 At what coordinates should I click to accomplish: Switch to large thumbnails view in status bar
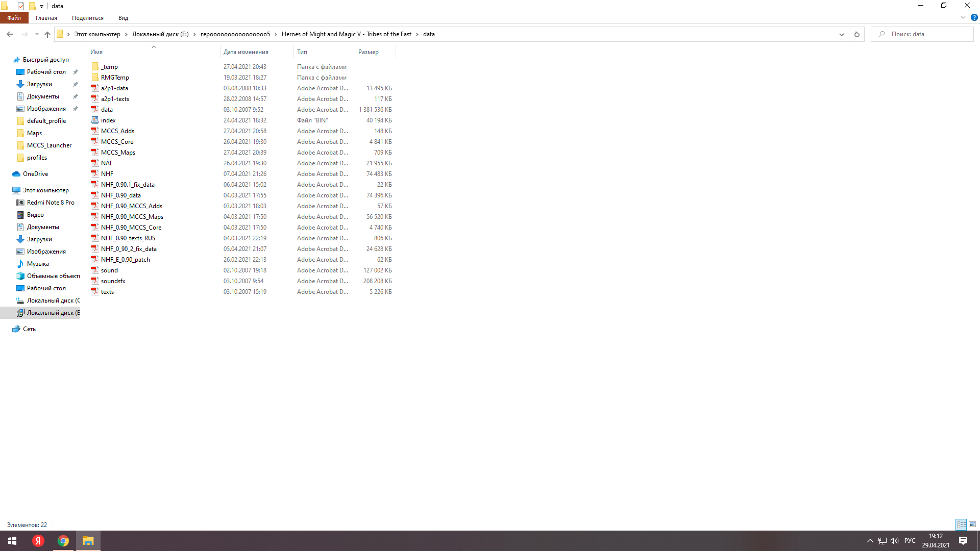972,524
